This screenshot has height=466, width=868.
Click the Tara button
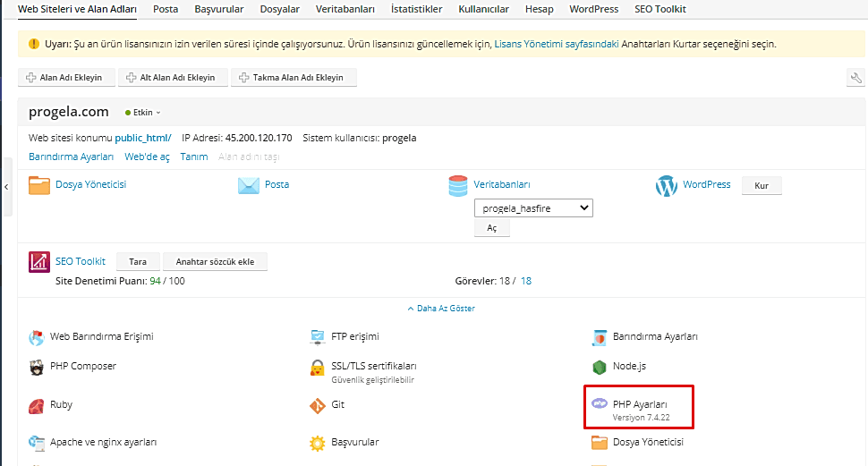tap(138, 262)
